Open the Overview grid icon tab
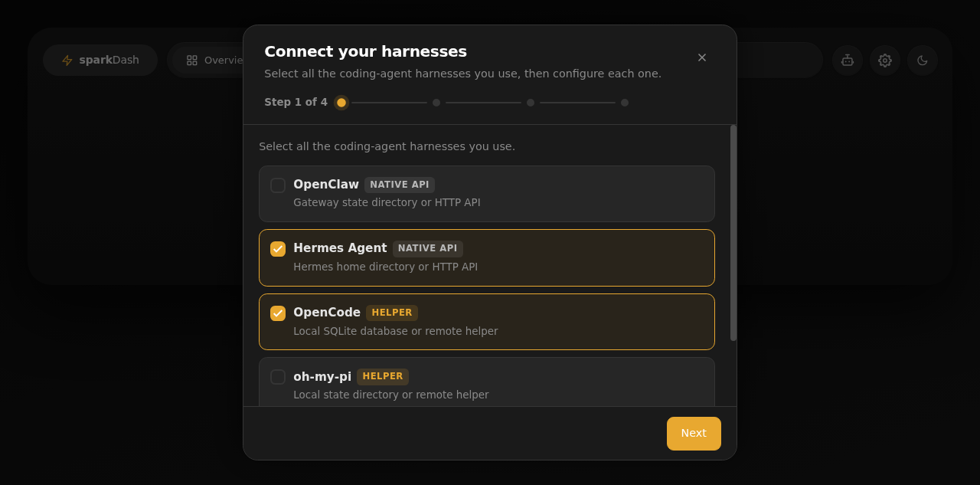This screenshot has height=485, width=980. [x=192, y=60]
